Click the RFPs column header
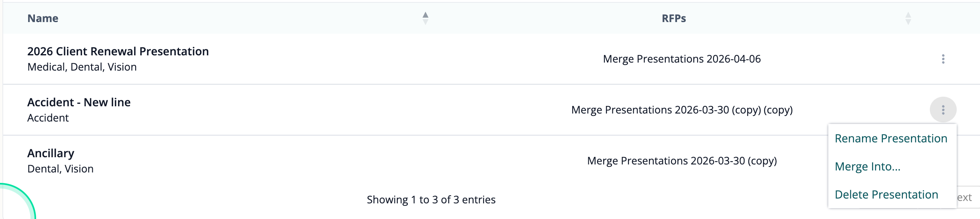Screen dimensions: 980x219 click(673, 18)
